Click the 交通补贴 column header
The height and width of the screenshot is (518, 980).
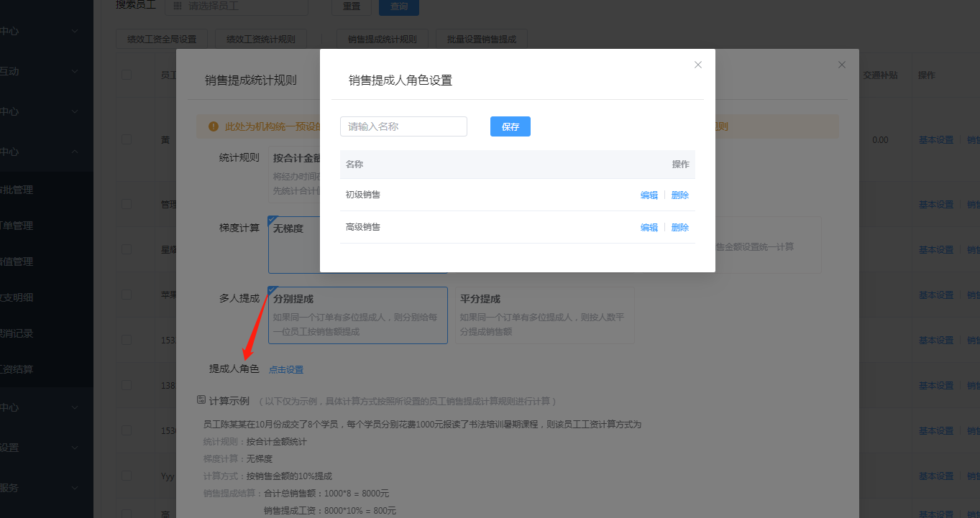(x=880, y=75)
